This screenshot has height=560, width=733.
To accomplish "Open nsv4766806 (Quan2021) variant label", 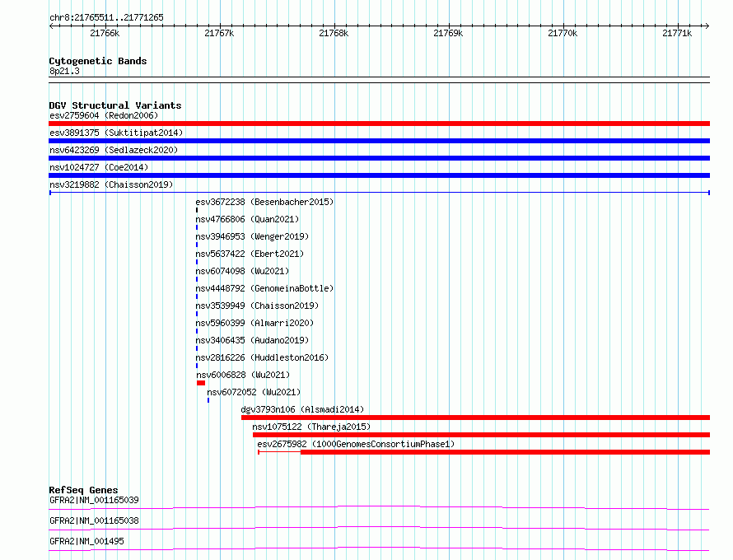I will pyautogui.click(x=247, y=219).
